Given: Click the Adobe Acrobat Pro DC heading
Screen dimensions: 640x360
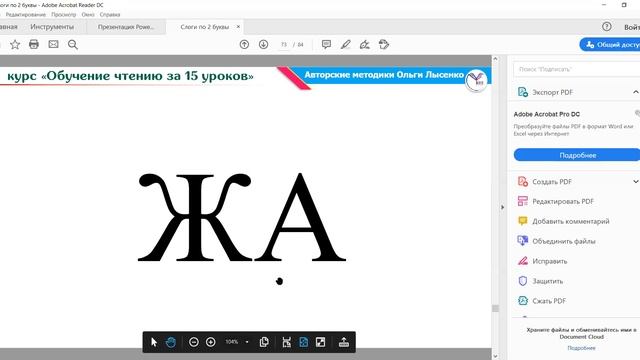Looking at the screenshot, I should tap(547, 114).
